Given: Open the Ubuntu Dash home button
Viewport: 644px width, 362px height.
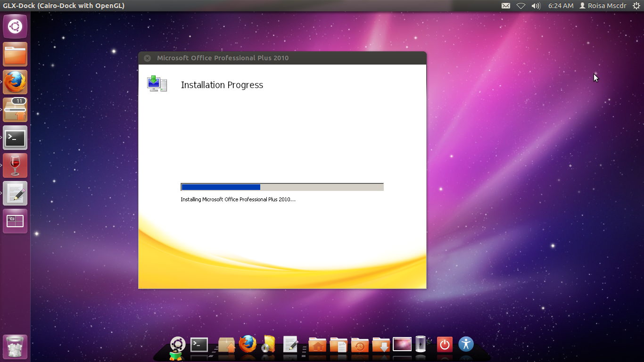Looking at the screenshot, I should pos(15,26).
